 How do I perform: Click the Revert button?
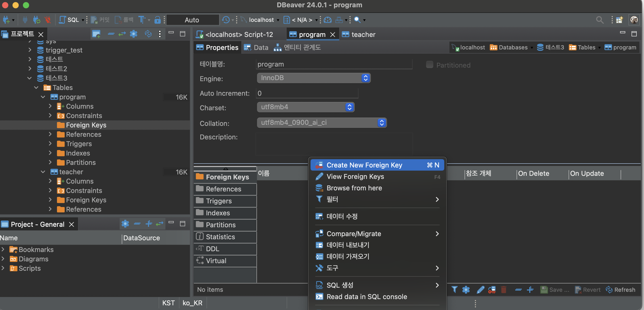coord(588,290)
